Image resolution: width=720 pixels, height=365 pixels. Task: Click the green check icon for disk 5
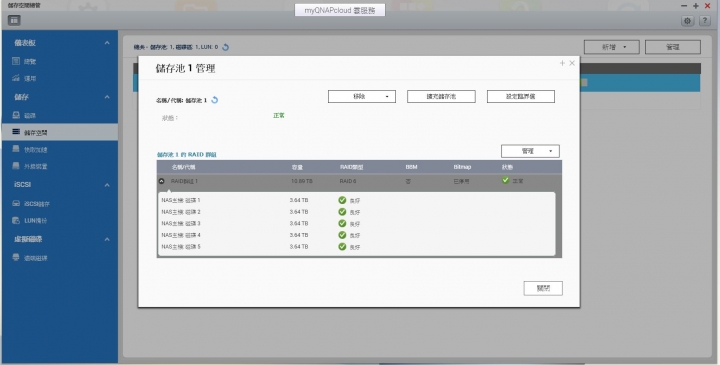tap(342, 247)
